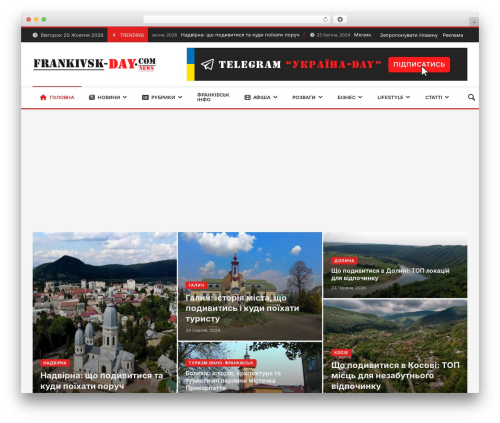Expand the Статті dropdown chevron

(447, 97)
